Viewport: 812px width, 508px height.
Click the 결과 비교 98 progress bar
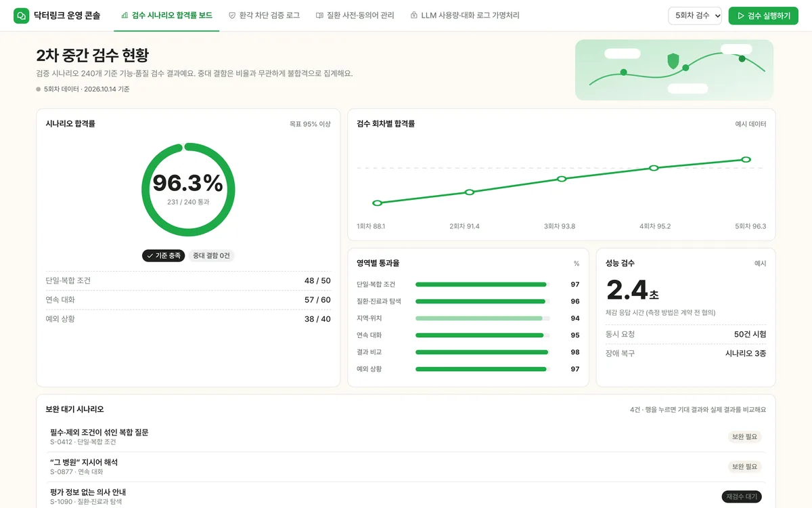coord(482,352)
